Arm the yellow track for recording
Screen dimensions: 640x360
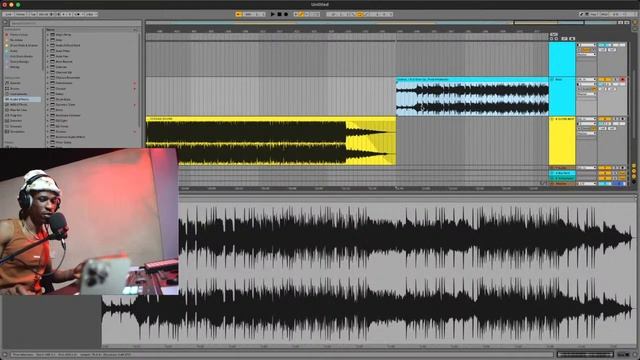click(x=622, y=119)
